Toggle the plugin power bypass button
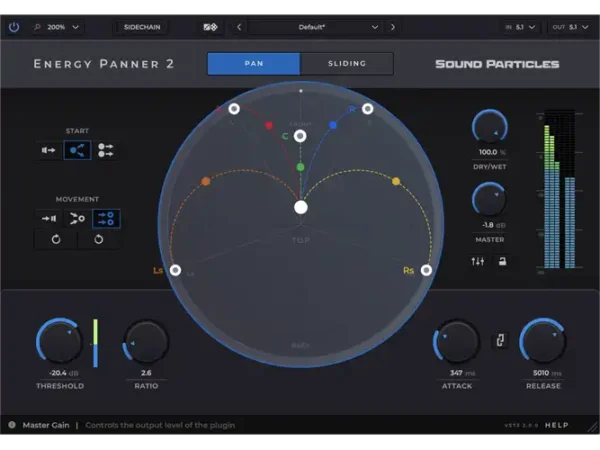This screenshot has height=450, width=600. (x=14, y=27)
